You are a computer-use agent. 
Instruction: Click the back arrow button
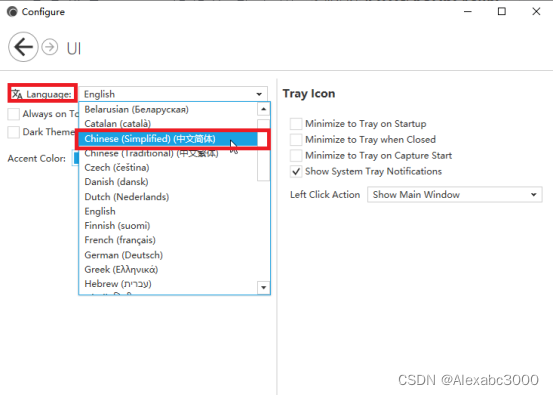point(23,47)
